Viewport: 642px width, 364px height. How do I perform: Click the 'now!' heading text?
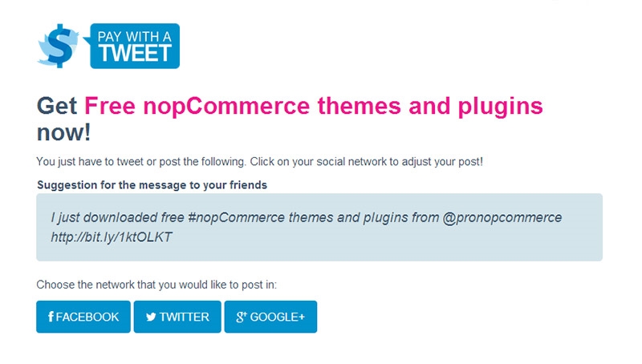tap(64, 133)
